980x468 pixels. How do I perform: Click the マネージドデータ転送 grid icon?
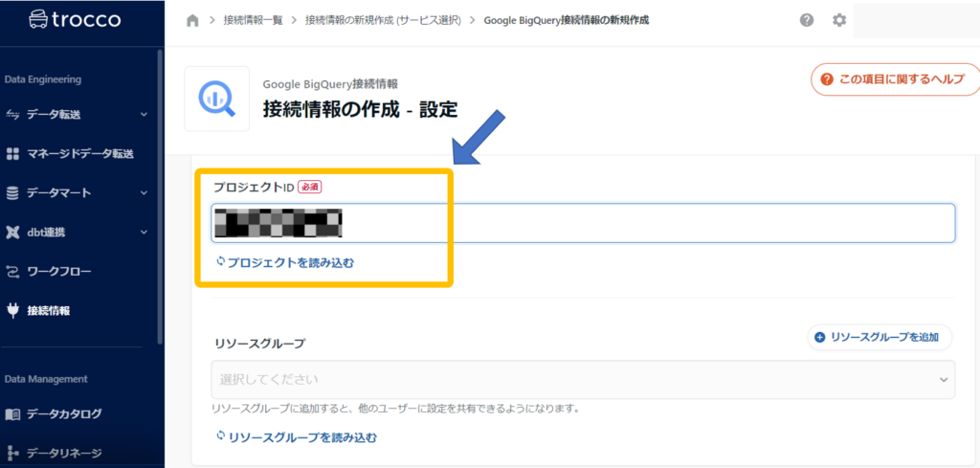tap(12, 154)
